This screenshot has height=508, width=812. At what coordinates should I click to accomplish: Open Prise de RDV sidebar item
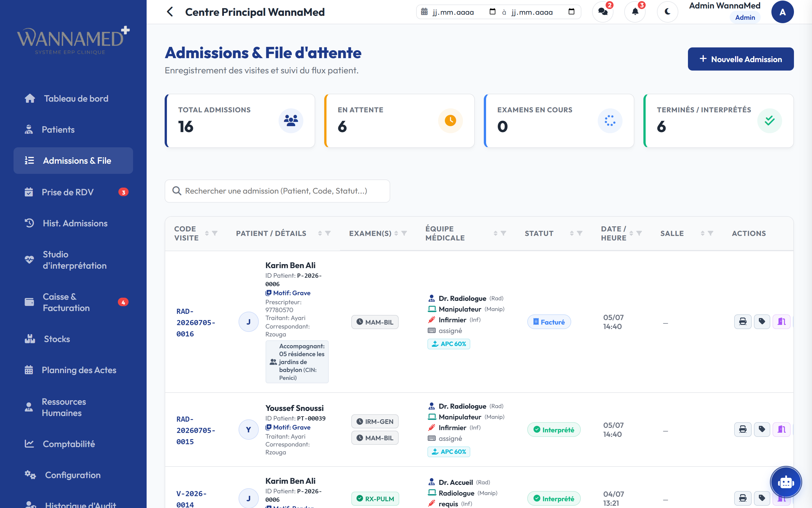[73, 192]
